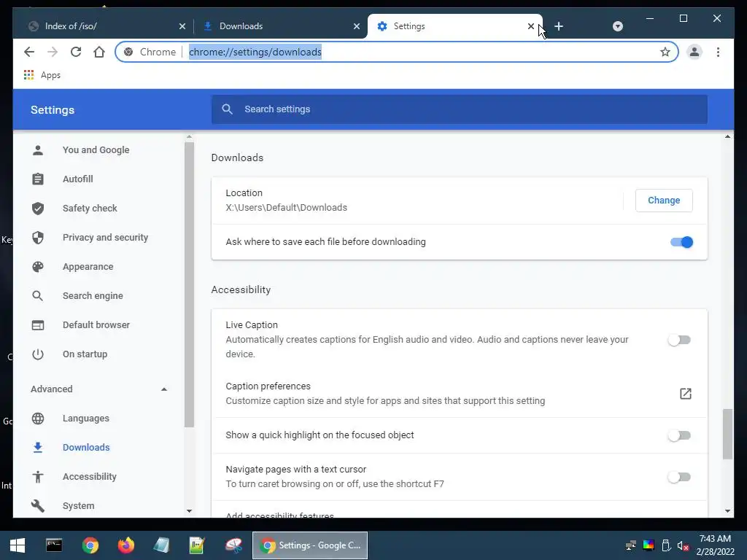Screen dimensions: 747x560
Task: Open the home page button
Action: (x=99, y=52)
